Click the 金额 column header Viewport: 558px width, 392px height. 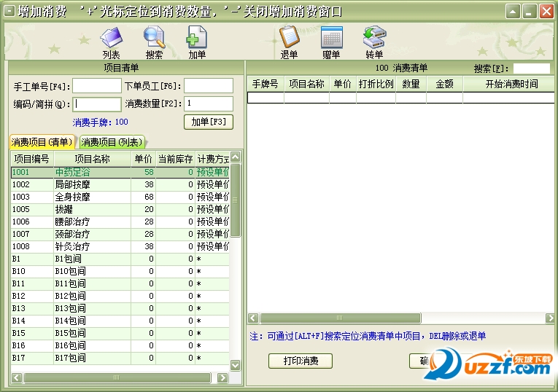click(x=445, y=84)
